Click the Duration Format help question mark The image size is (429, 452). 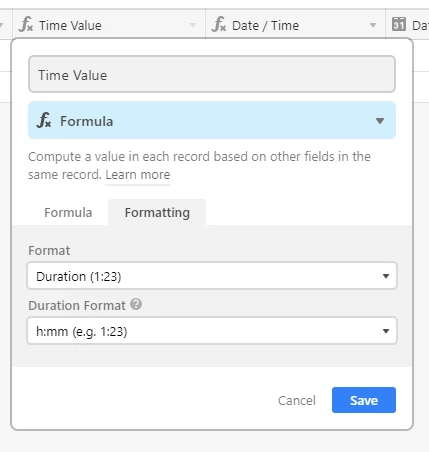pyautogui.click(x=136, y=304)
